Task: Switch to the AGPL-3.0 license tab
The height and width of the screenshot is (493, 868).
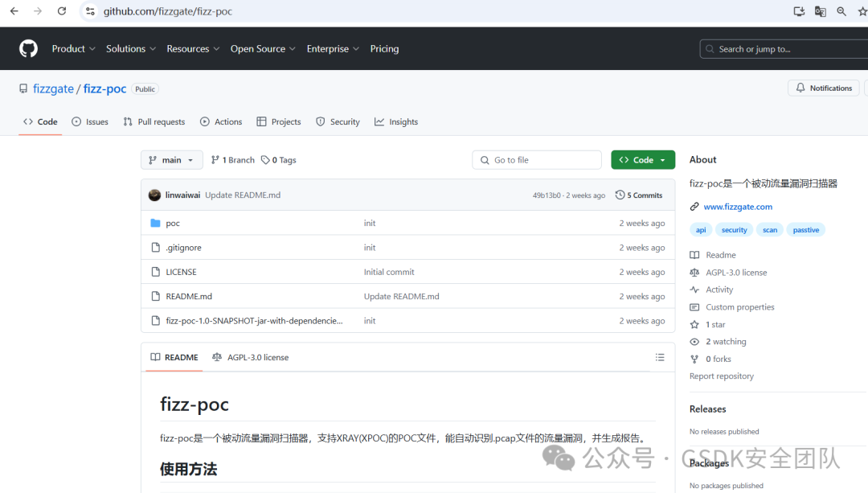Action: tap(250, 357)
